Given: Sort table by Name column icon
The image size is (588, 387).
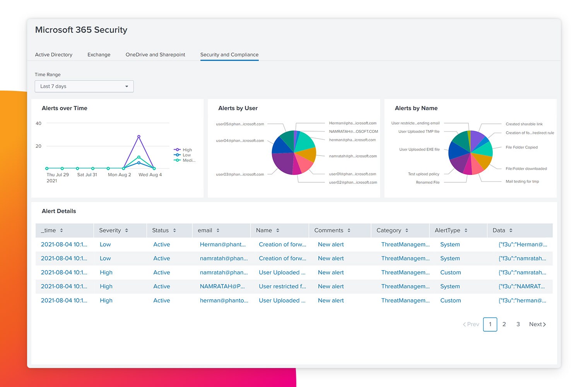Looking at the screenshot, I should pyautogui.click(x=278, y=230).
